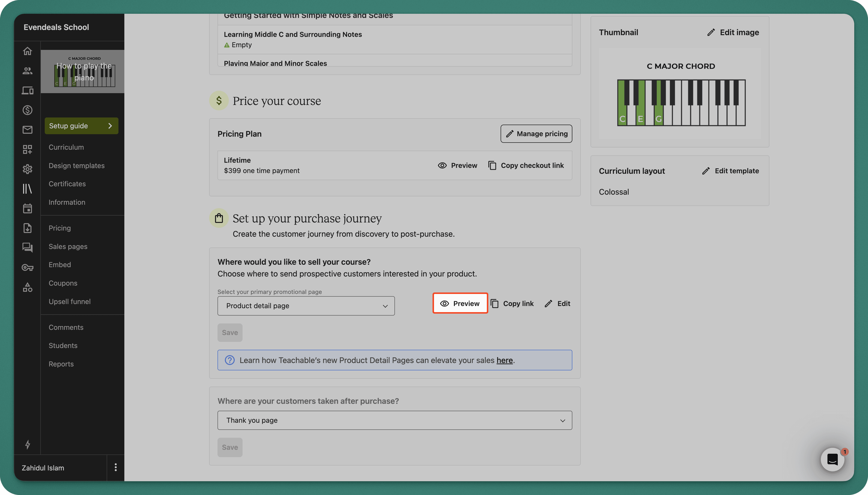Open the Thank you page dropdown
Image resolution: width=868 pixels, height=495 pixels.
coord(394,420)
